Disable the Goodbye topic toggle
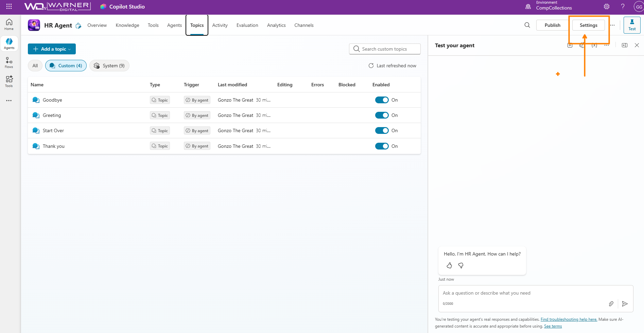The height and width of the screenshot is (333, 644). 382,100
